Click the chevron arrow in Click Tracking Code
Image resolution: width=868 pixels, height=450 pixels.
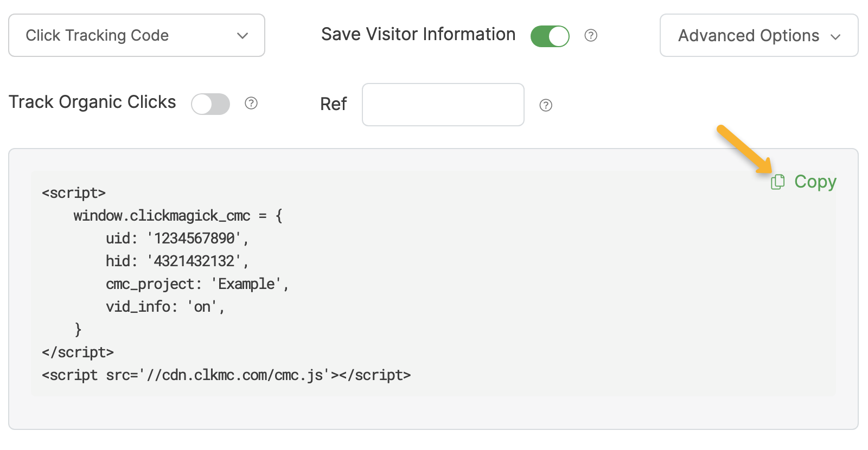(x=242, y=36)
